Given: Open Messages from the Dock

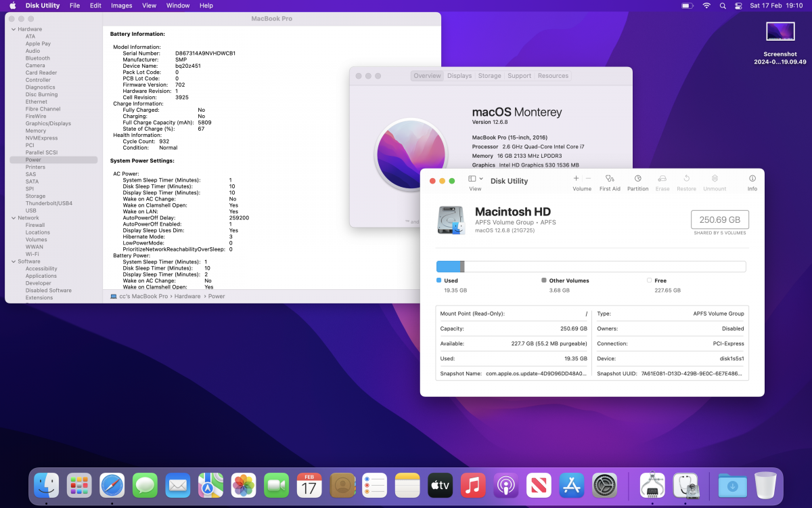Looking at the screenshot, I should 145,485.
